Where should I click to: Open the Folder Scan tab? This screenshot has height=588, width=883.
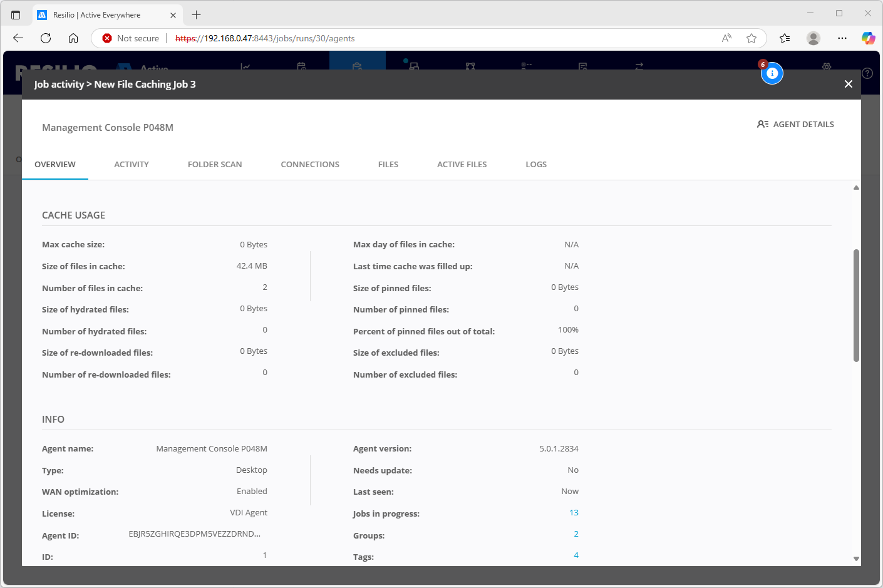(215, 164)
